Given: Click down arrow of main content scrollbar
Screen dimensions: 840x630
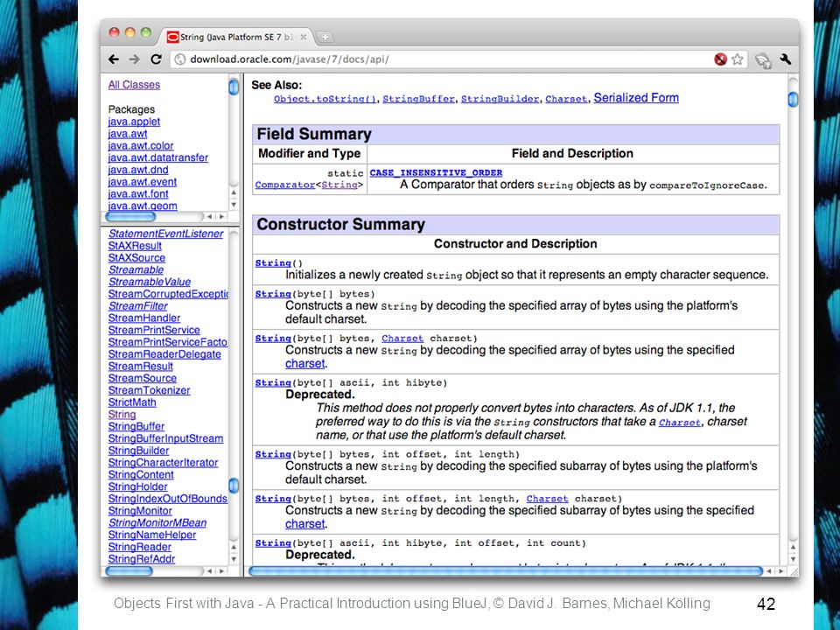Looking at the screenshot, I should (793, 559).
